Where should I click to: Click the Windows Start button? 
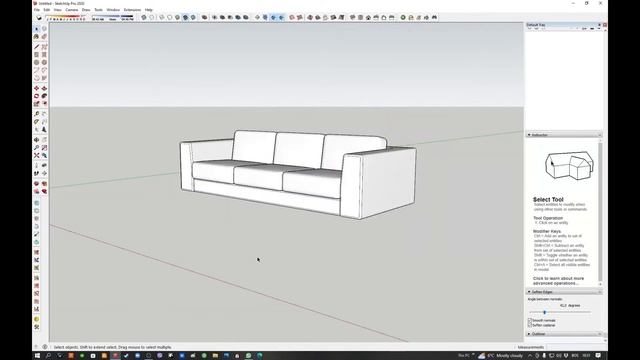click(x=37, y=356)
